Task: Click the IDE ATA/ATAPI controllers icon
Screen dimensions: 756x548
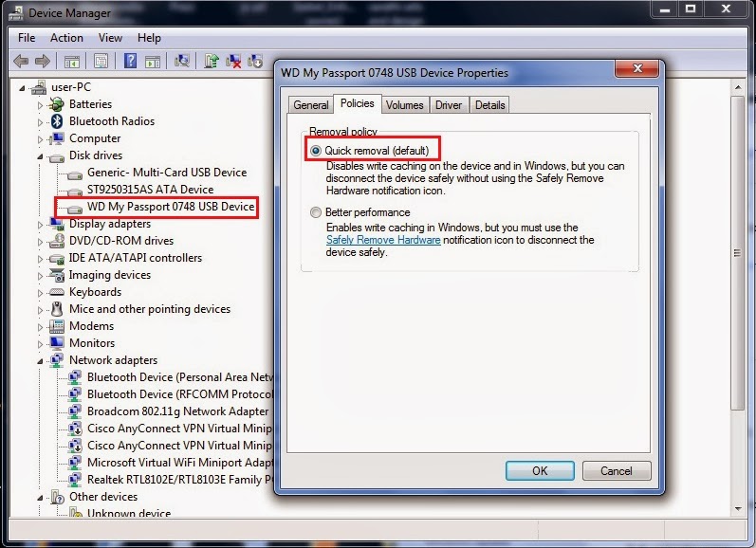Action: 56,259
